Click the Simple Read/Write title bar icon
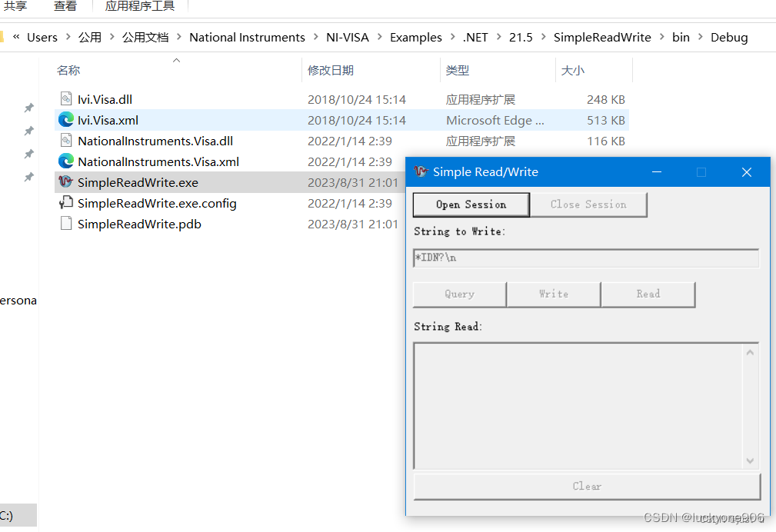 [421, 171]
